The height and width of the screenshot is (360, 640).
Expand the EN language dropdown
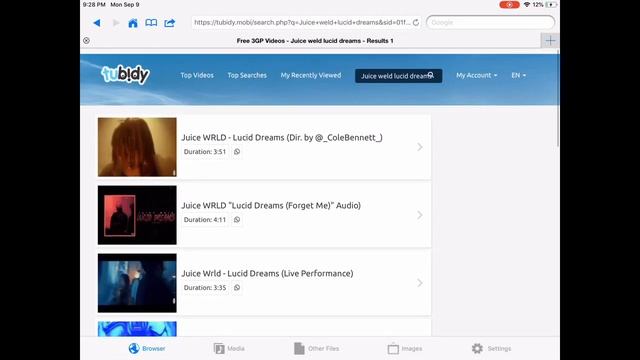[518, 75]
